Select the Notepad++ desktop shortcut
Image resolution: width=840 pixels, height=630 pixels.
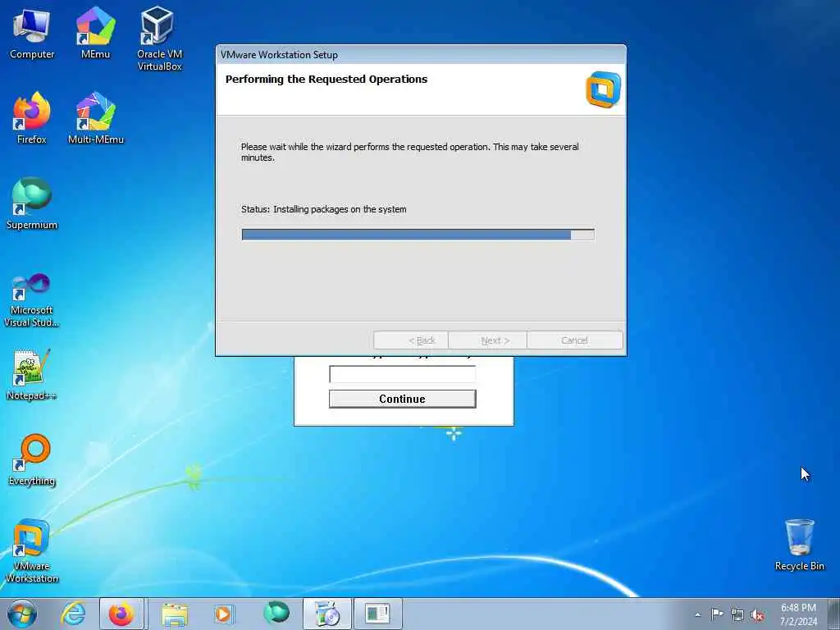32,375
